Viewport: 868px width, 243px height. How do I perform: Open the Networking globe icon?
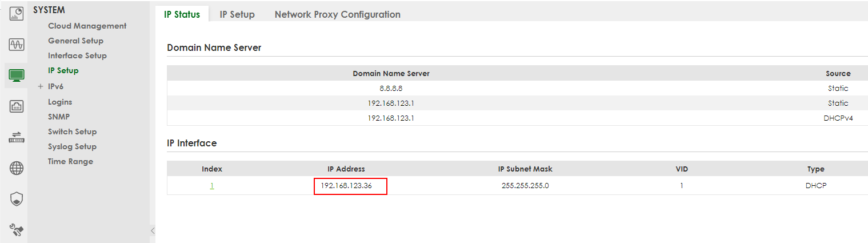pos(16,168)
